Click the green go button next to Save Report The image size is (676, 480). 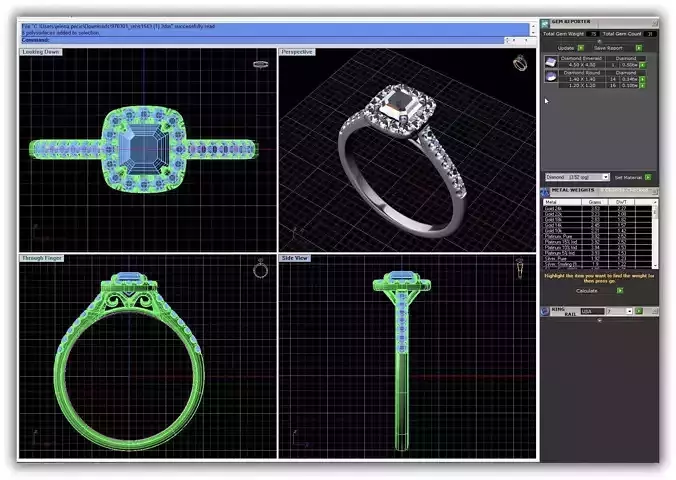(639, 48)
